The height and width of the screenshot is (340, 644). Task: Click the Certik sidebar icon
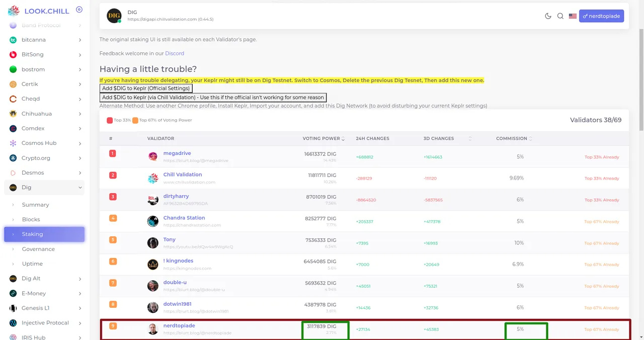click(13, 84)
